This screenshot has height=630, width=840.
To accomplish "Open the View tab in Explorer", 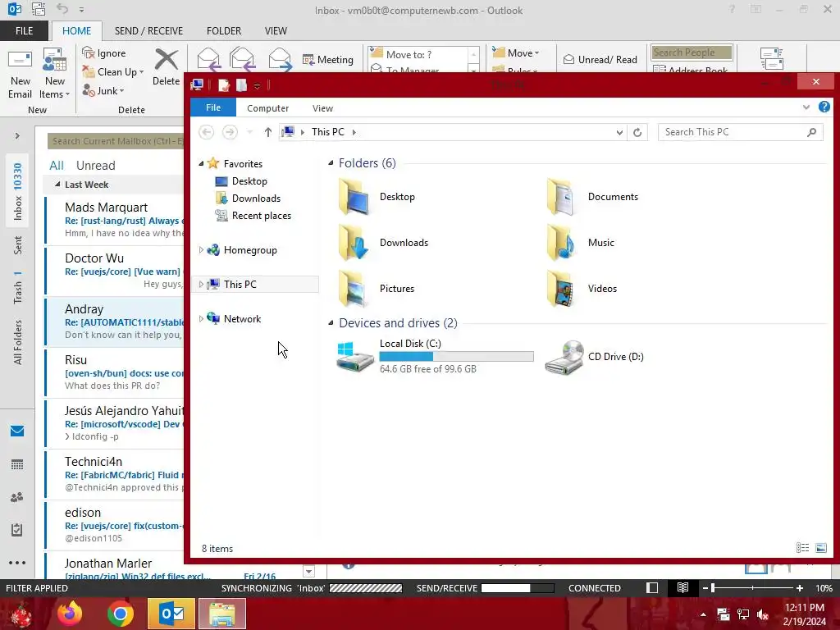I will tap(322, 108).
